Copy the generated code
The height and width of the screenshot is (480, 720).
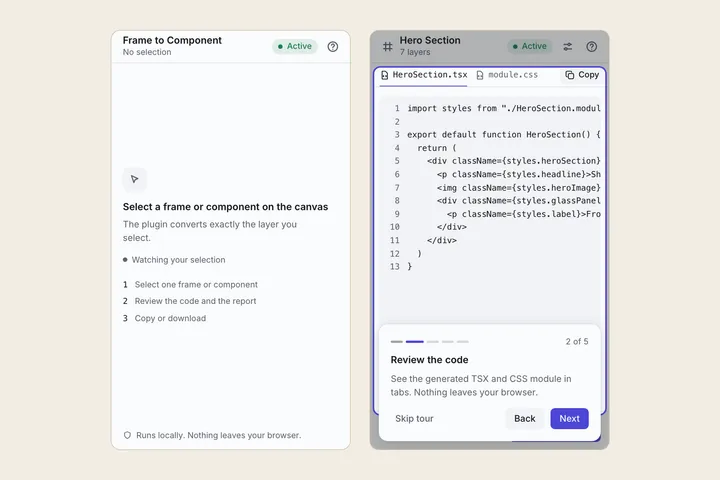tap(582, 75)
